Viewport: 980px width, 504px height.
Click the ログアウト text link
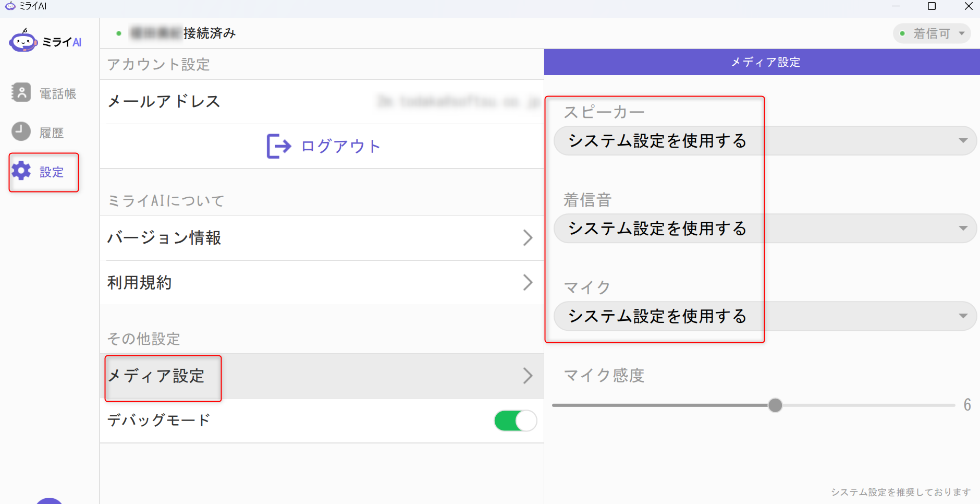coord(341,146)
